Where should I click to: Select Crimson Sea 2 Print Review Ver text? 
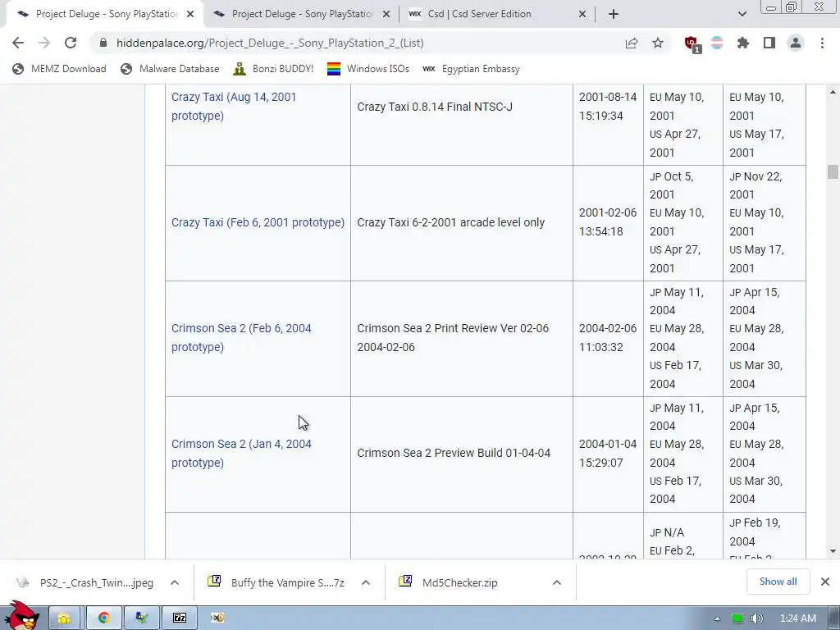tap(453, 337)
